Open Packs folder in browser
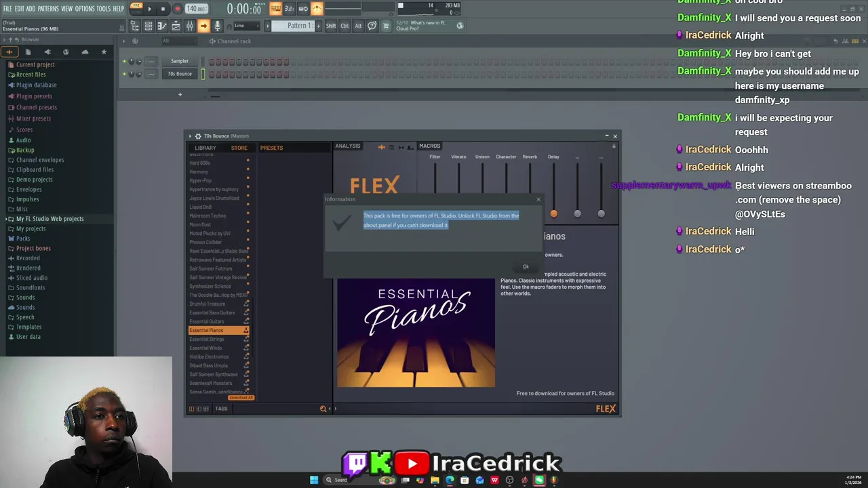 tap(23, 239)
